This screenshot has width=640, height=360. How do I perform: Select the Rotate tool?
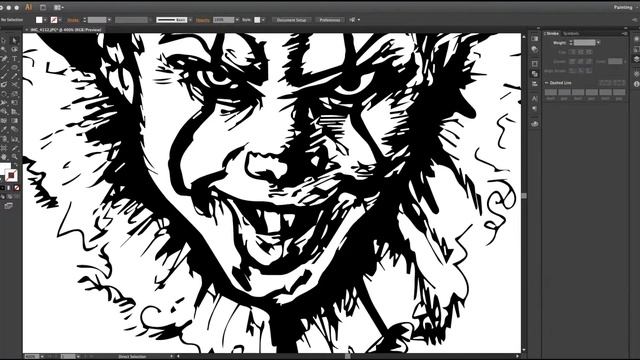4,93
